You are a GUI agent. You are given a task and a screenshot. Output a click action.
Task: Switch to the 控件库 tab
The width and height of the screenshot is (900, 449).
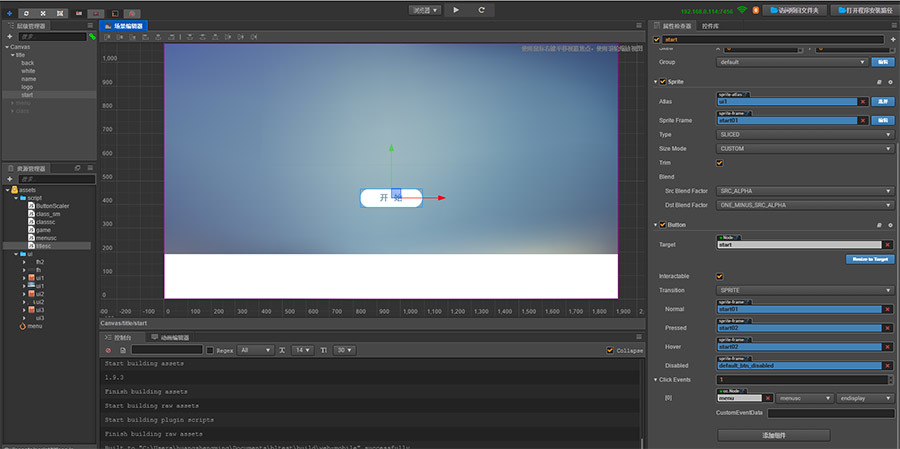(711, 26)
